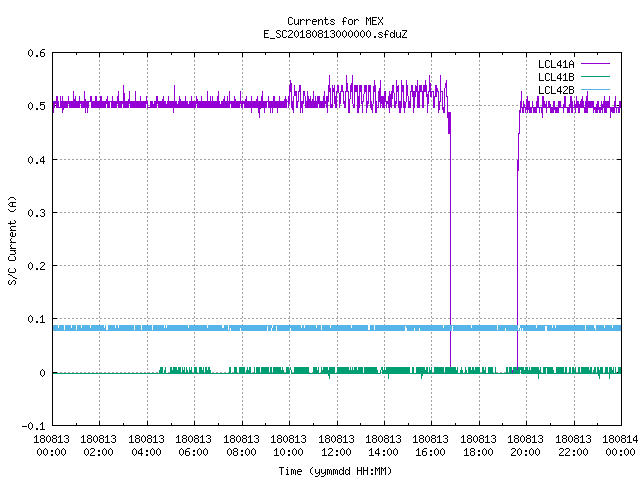This screenshot has height=480, width=640.
Task: Click the x-axis tick '180813 00:00'
Action: coord(51,445)
